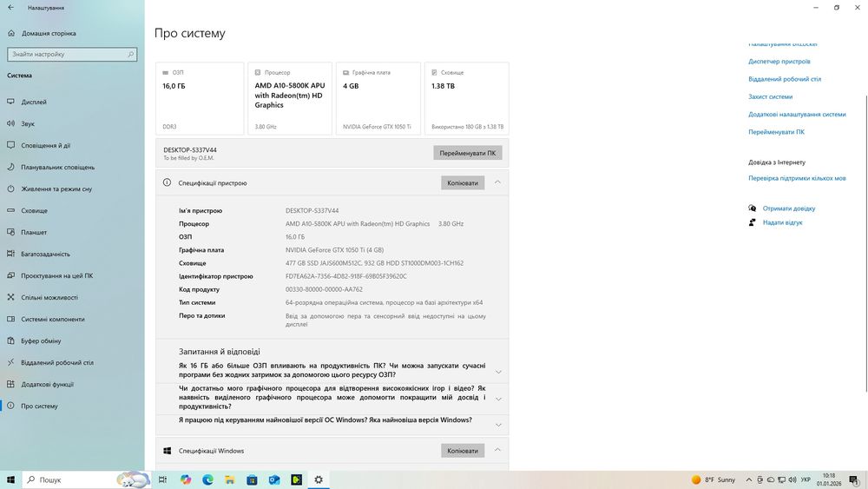This screenshot has height=489, width=868.
Task: Expand the графічного процесора question
Action: [x=498, y=399]
